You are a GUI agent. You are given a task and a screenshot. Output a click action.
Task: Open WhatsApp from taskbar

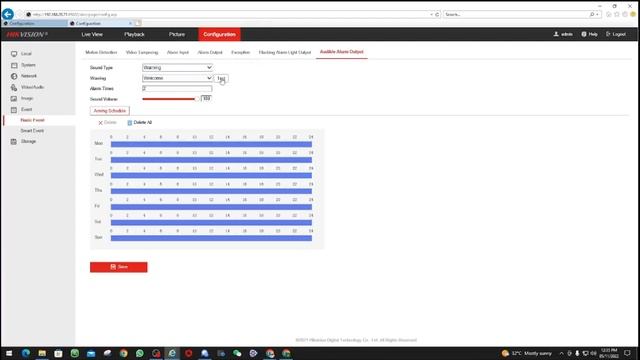[140, 353]
